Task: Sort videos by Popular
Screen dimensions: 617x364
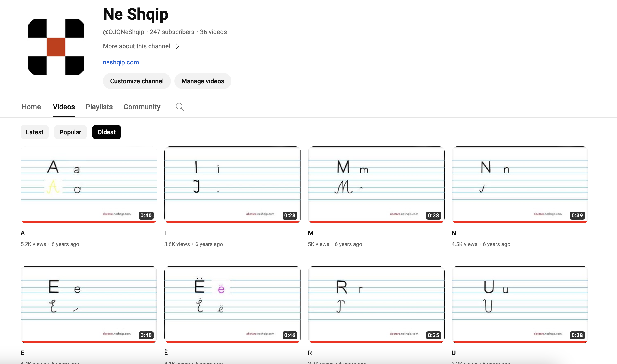Action: [x=70, y=132]
